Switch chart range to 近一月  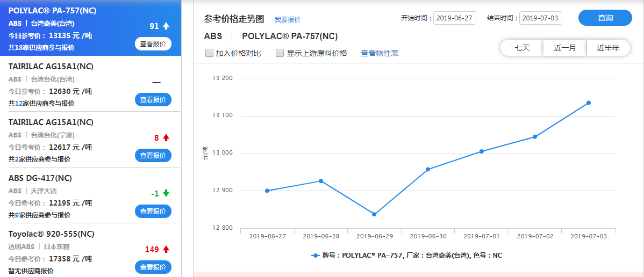coord(565,48)
